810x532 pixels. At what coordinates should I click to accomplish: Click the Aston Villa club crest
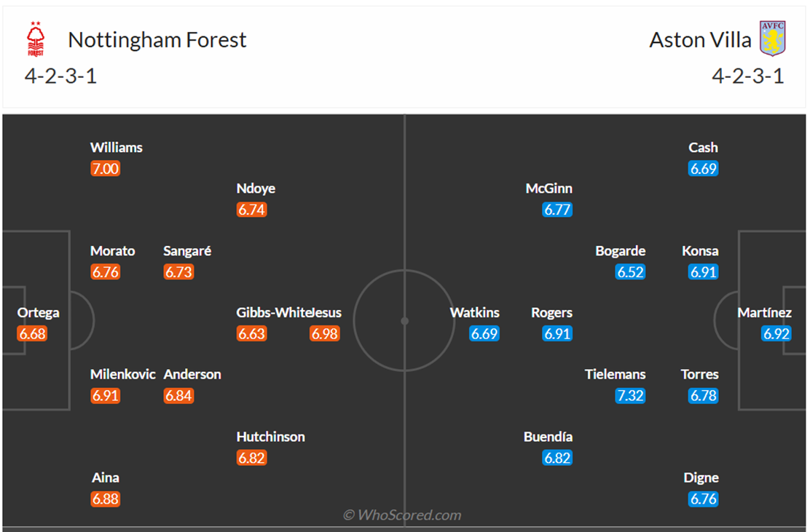(x=772, y=39)
